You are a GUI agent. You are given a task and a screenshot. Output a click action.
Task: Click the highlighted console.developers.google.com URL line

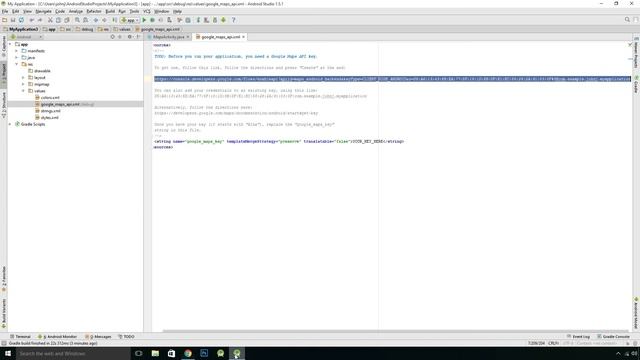392,79
